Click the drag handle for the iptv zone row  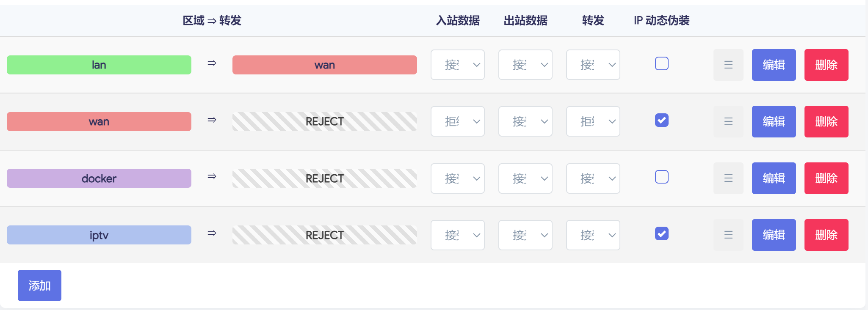[728, 235]
